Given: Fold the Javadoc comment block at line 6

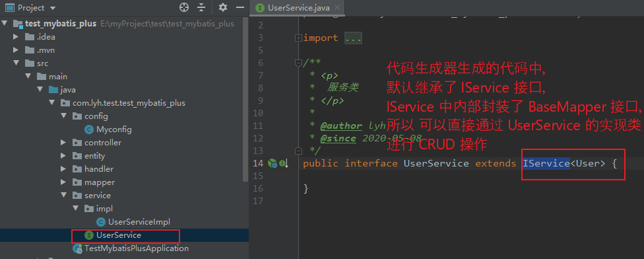Looking at the screenshot, I should point(298,63).
